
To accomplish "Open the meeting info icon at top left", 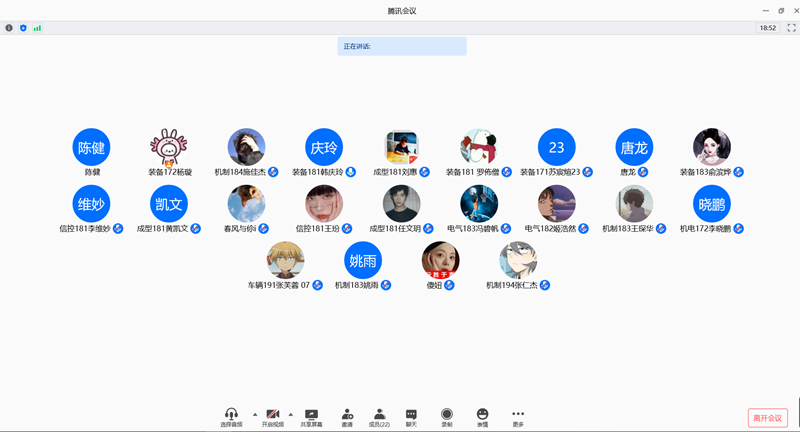I will [9, 28].
